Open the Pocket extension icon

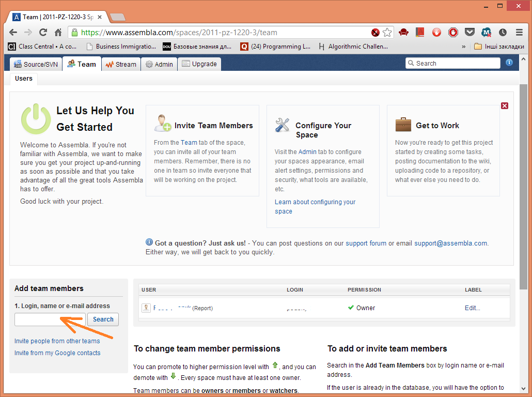(x=470, y=33)
